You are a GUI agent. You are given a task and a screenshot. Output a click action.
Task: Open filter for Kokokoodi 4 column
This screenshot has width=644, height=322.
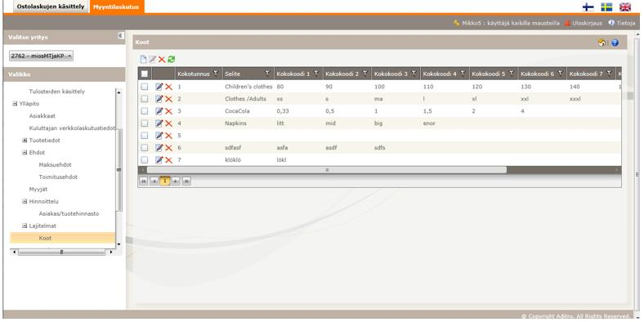[463, 74]
